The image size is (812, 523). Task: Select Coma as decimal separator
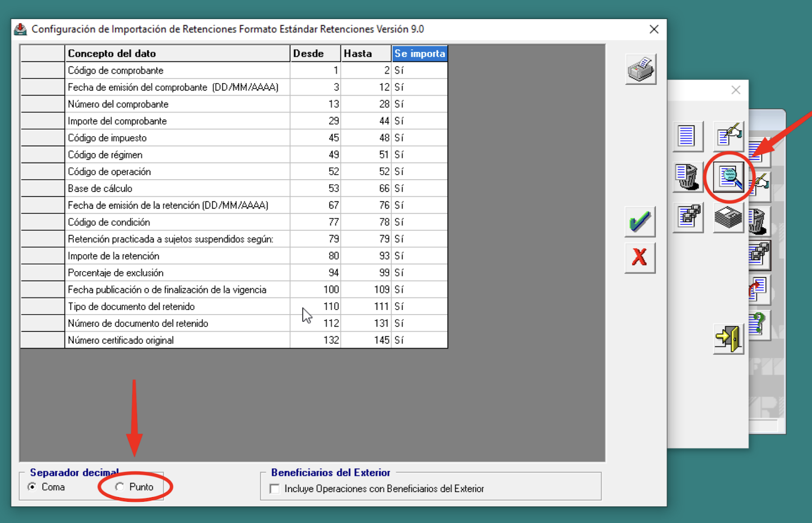(x=47, y=487)
